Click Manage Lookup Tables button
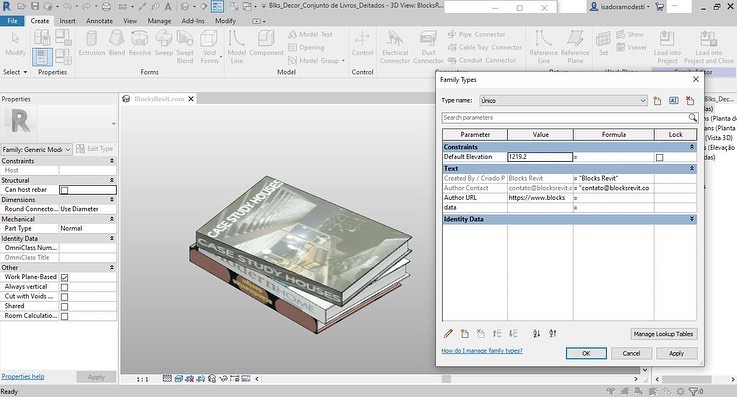This screenshot has height=397, width=737. point(663,334)
